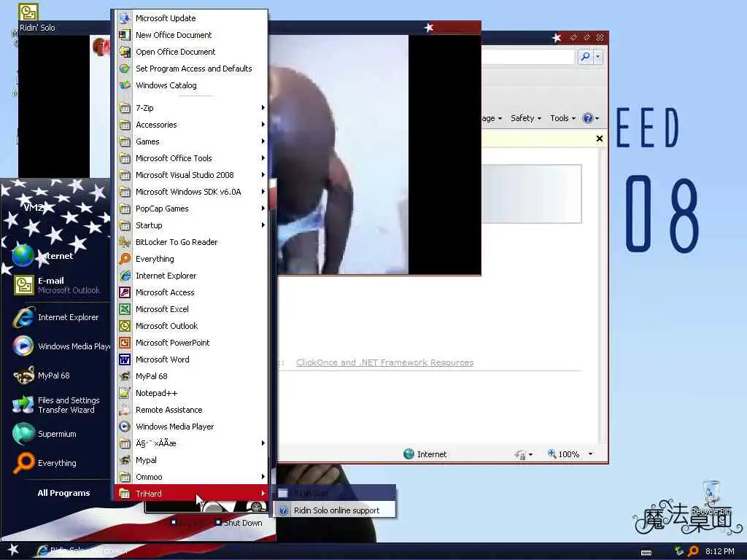Click the Shut Down button
Image resolution: width=747 pixels, height=560 pixels.
coord(239,523)
